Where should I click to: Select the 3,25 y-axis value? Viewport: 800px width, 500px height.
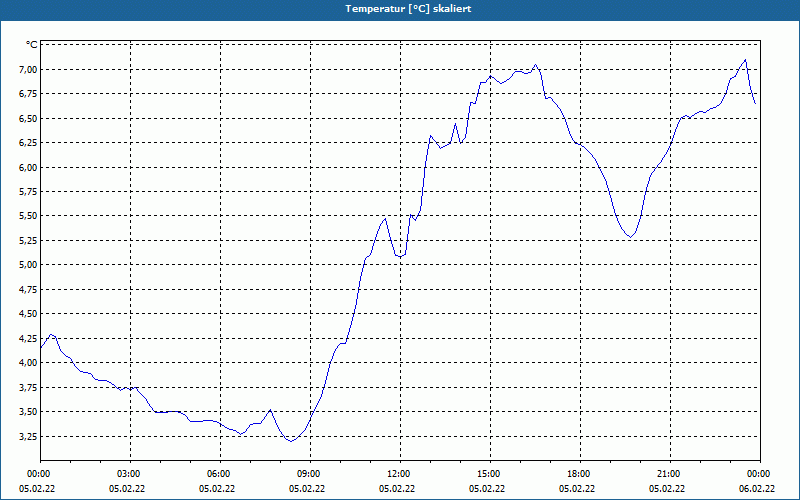(x=28, y=436)
